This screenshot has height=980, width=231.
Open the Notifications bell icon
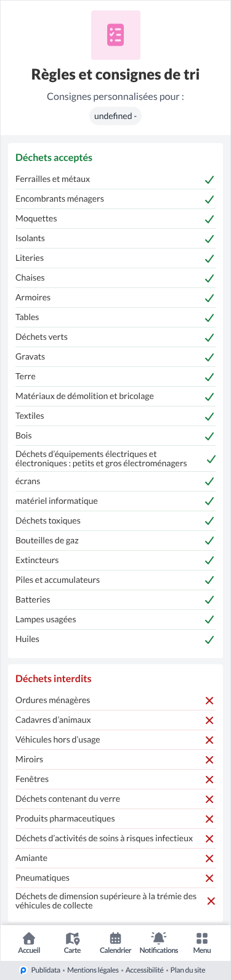(159, 938)
